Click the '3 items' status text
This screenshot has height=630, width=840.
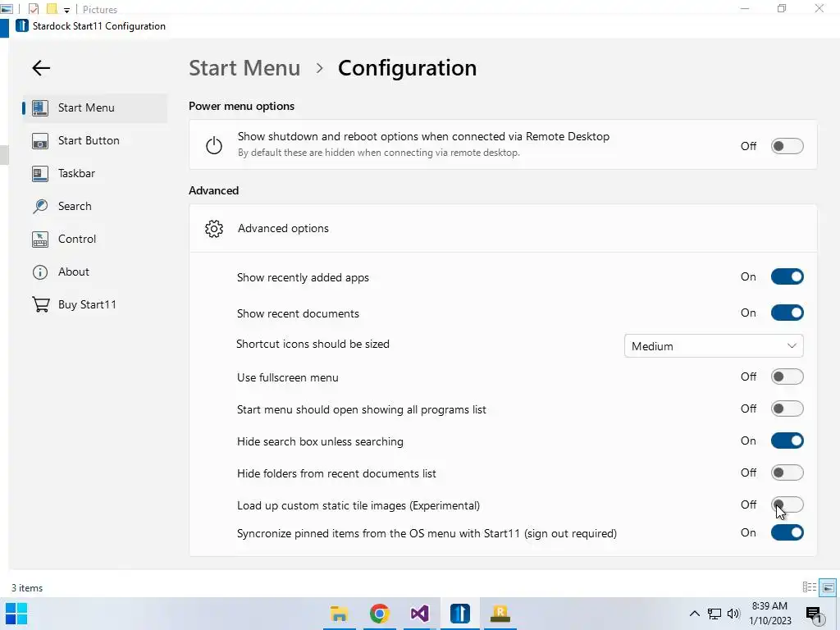point(27,588)
